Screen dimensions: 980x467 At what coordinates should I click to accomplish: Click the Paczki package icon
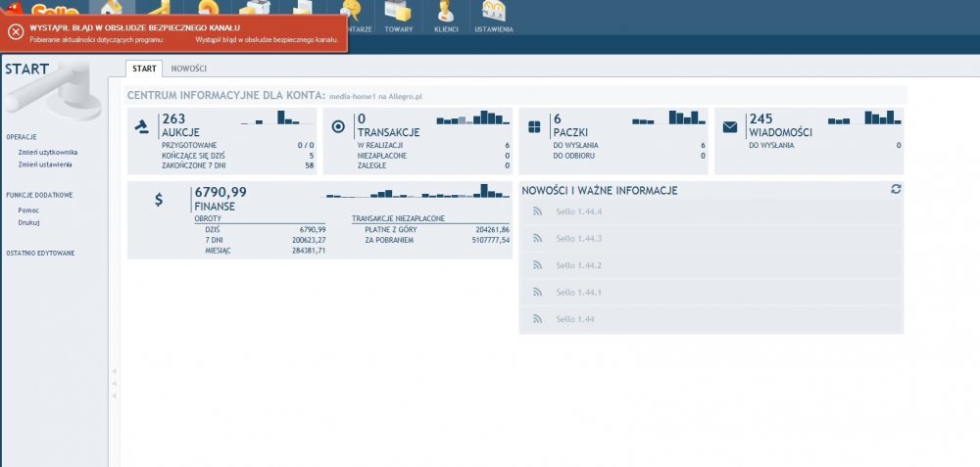[534, 126]
